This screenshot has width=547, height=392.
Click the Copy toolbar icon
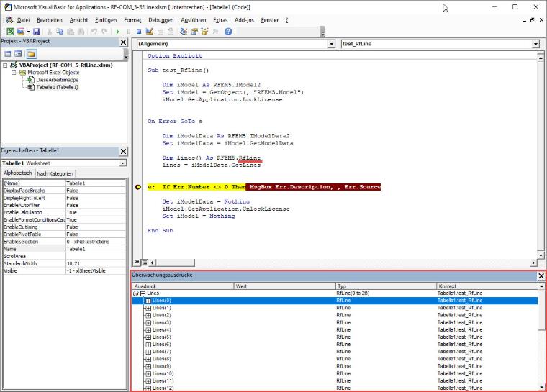[x=60, y=32]
